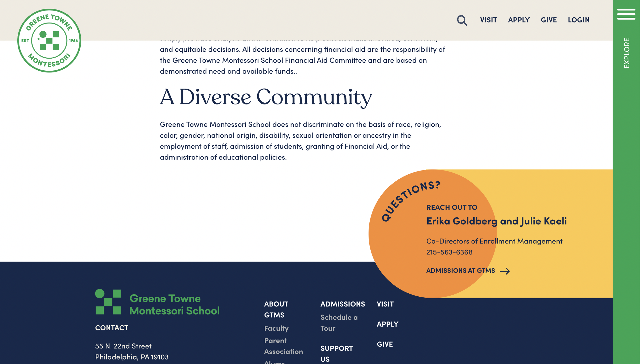
Task: Open About GTMS in the footer
Action: point(276,309)
